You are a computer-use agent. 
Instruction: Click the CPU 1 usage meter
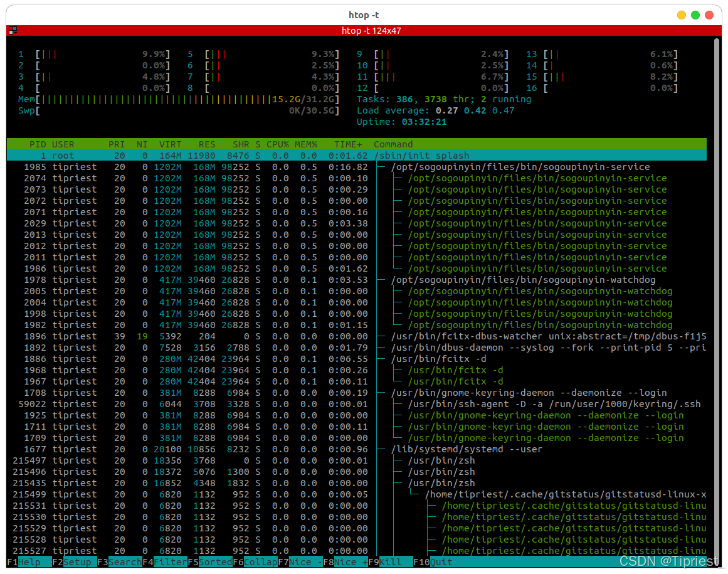coord(94,55)
